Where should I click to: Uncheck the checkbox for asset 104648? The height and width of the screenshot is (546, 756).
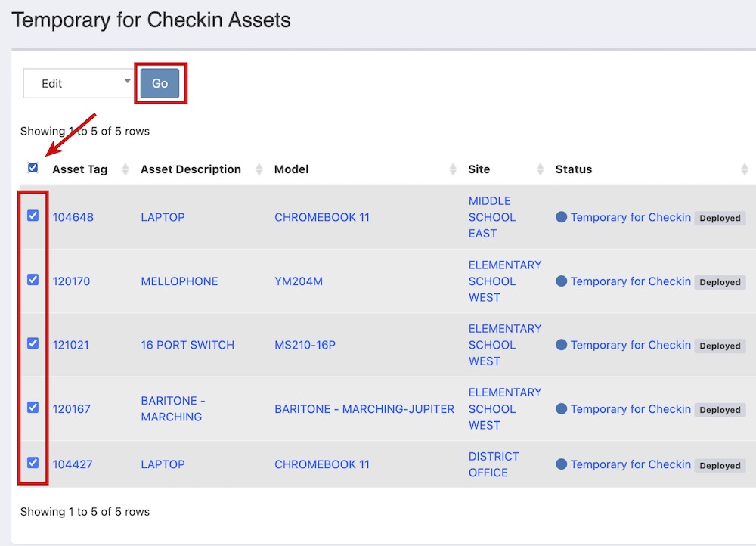[x=33, y=216]
